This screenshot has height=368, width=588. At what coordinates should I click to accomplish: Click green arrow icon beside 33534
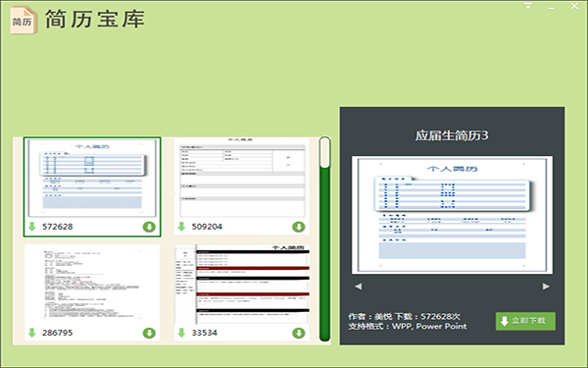(x=181, y=333)
